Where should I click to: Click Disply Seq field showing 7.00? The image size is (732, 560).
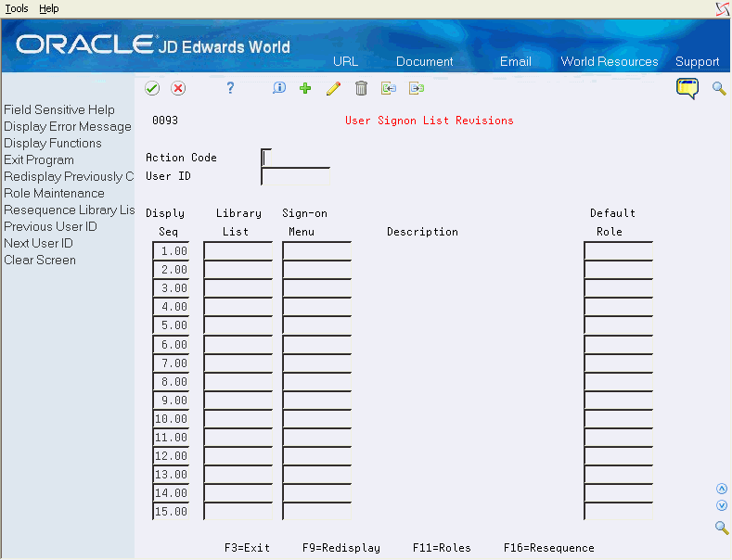pyautogui.click(x=171, y=363)
